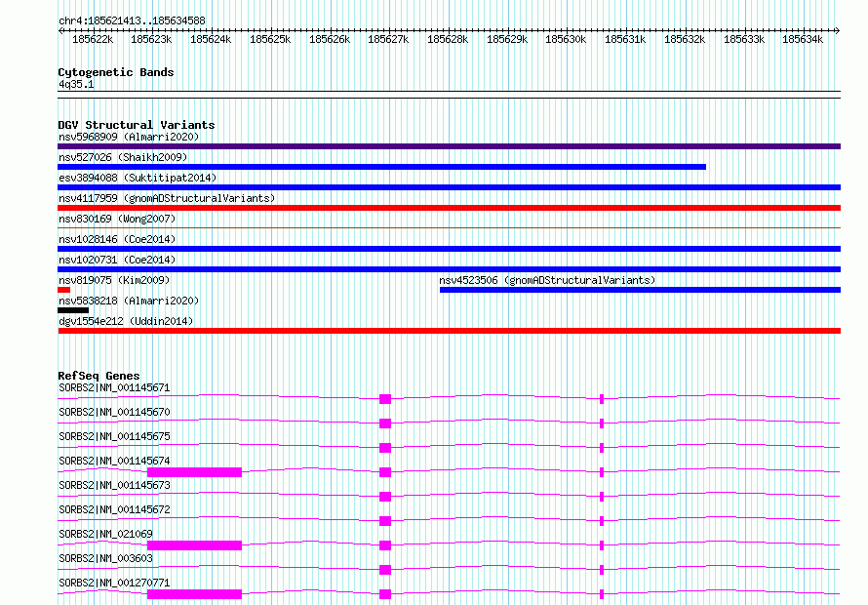
Task: Click the middle exon box of NM_001145673
Action: [385, 497]
